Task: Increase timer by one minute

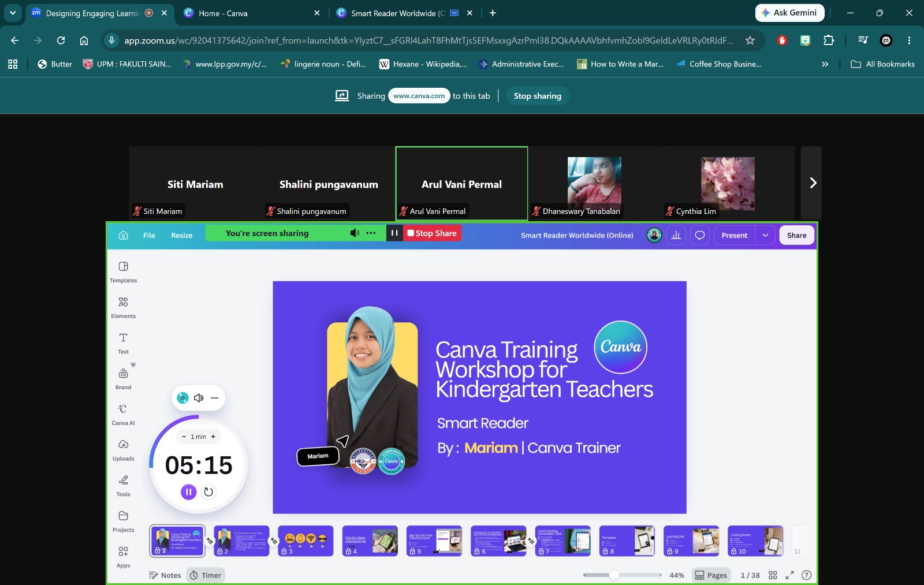Action: click(x=213, y=437)
